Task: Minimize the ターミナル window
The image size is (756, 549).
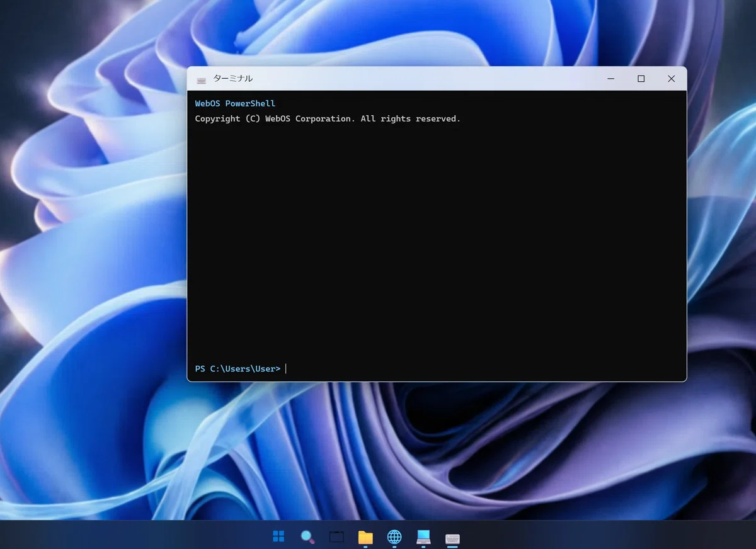Action: coord(610,79)
